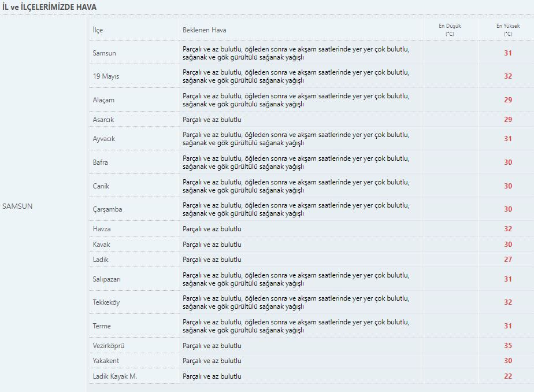Click the En Yüksek column header
534x392 pixels.
click(x=508, y=29)
